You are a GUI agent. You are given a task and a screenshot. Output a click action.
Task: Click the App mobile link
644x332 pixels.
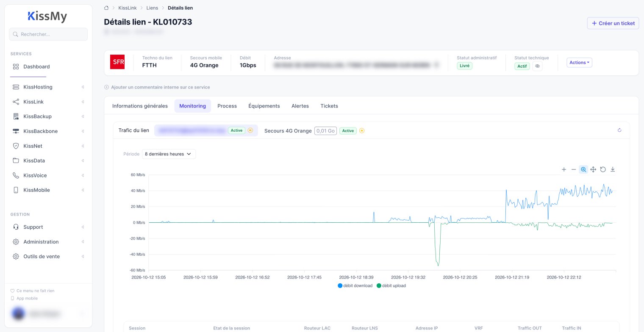[x=24, y=299]
